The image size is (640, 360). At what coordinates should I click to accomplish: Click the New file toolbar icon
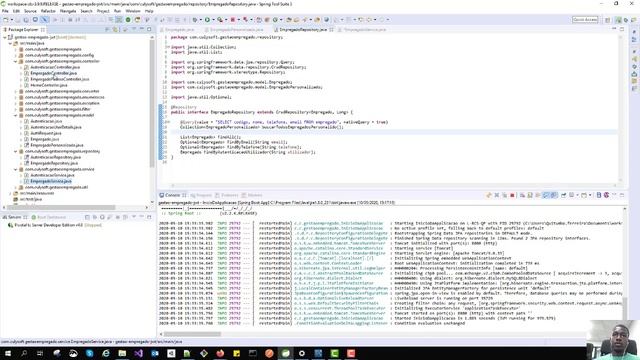pyautogui.click(x=6, y=20)
